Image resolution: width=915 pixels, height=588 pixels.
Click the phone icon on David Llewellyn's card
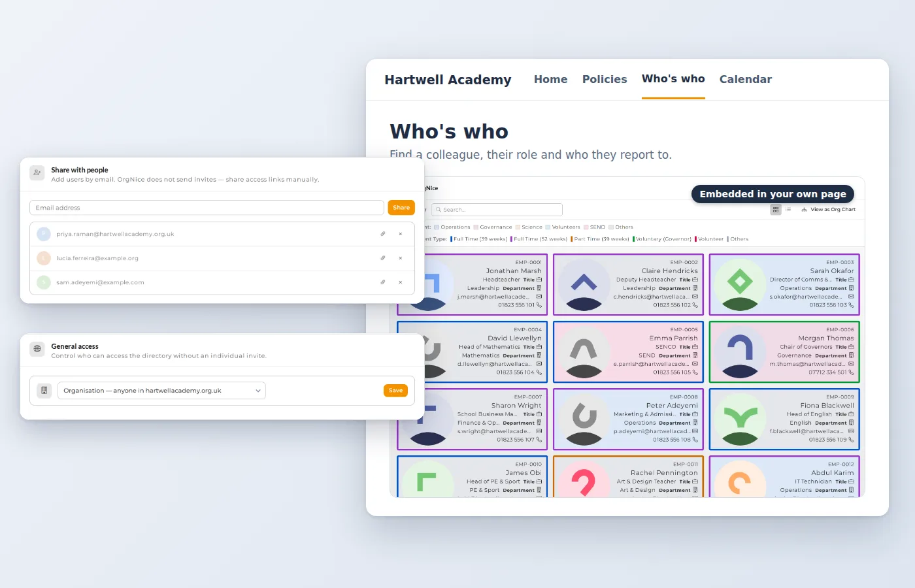tap(539, 372)
